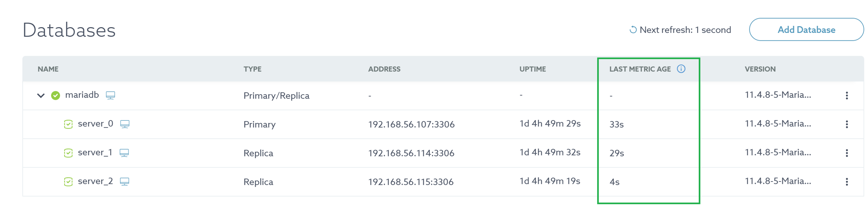This screenshot has height=208, width=868.
Task: Click the status check icon for server_1
Action: [68, 153]
